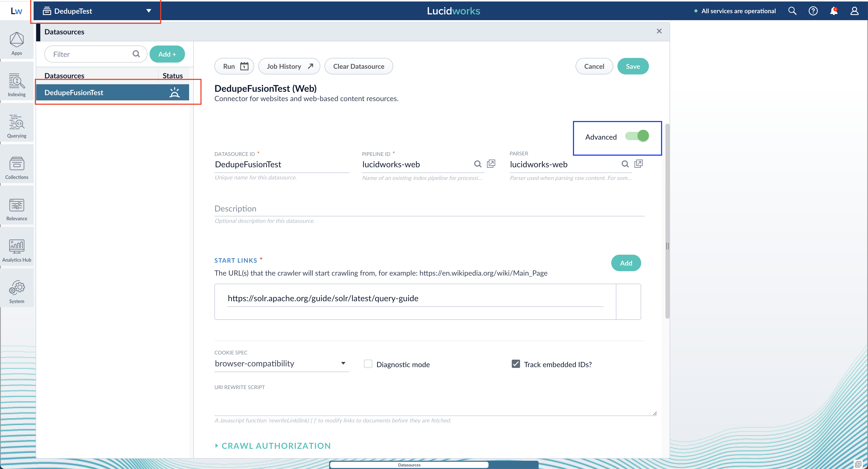868x469 pixels.
Task: Click the start link URL field
Action: 415,298
